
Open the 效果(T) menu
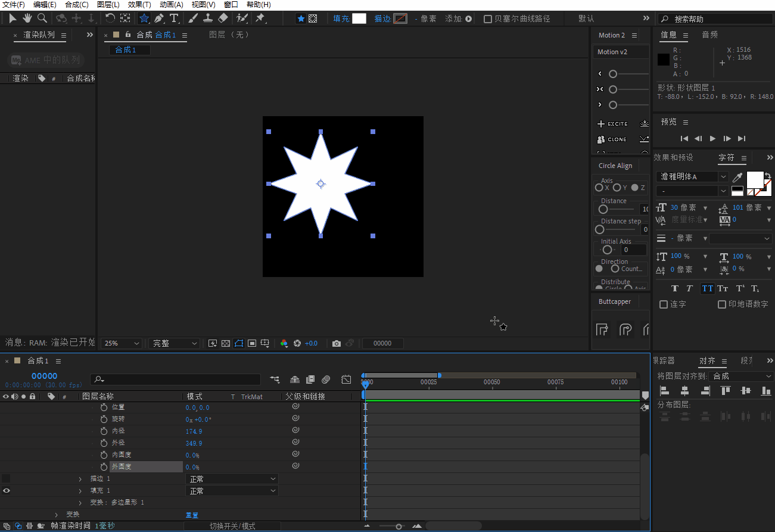pos(139,5)
